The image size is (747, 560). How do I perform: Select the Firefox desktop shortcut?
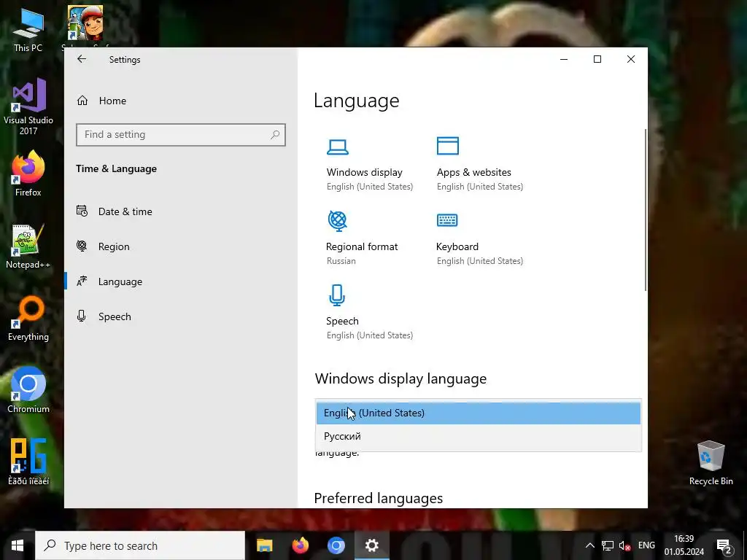(28, 174)
